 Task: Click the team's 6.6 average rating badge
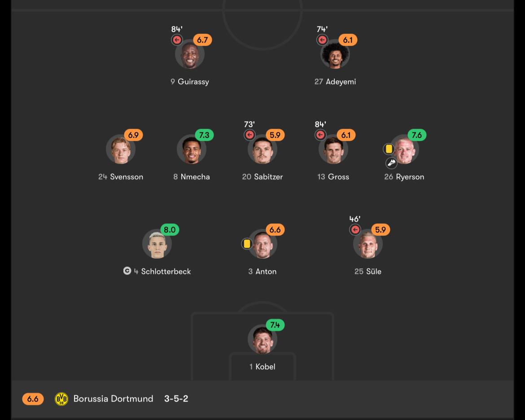(33, 399)
